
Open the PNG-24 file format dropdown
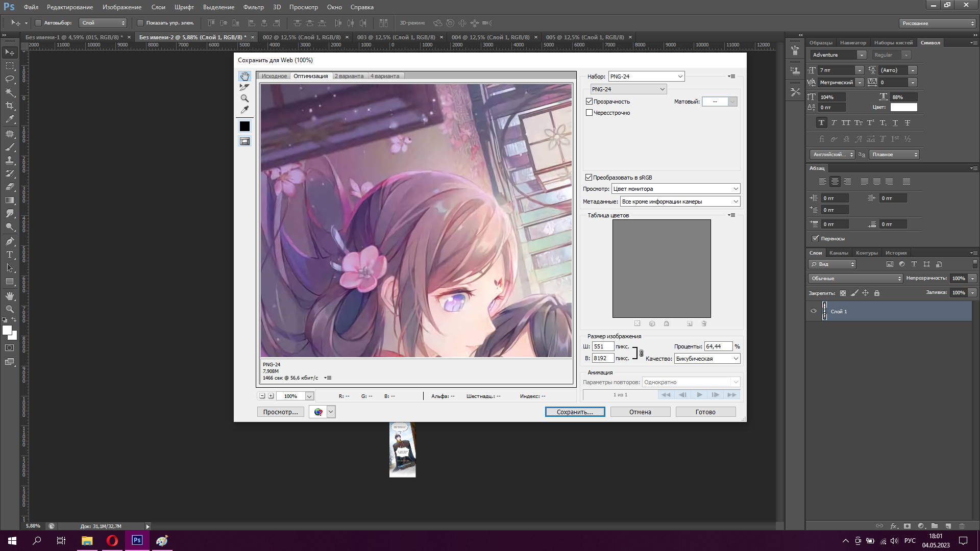tap(628, 89)
